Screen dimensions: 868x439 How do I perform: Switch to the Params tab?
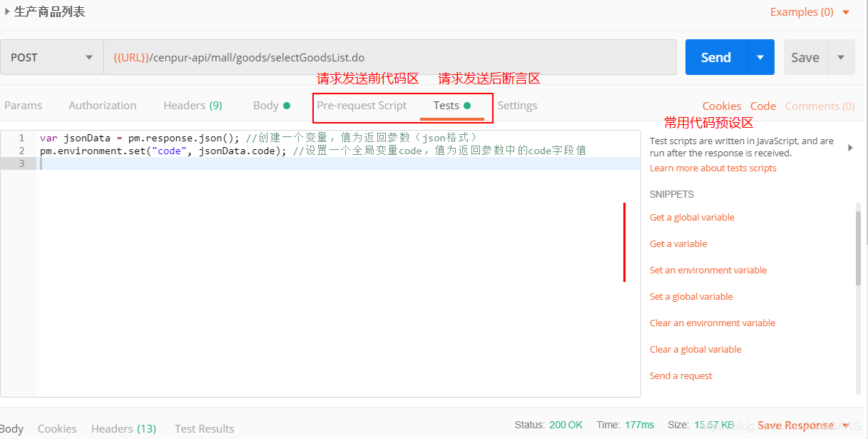(23, 106)
